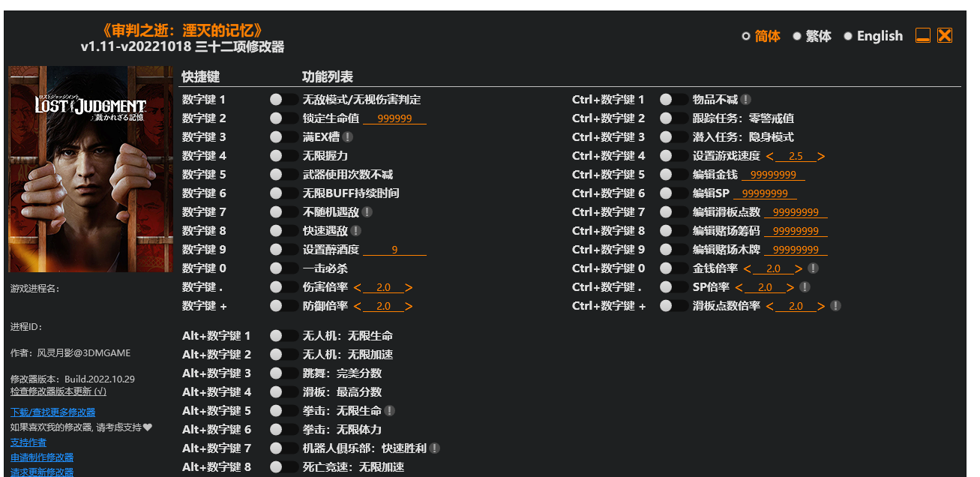980x477 pixels.
Task: Click info icon beside 满EX槽
Action: 348,137
